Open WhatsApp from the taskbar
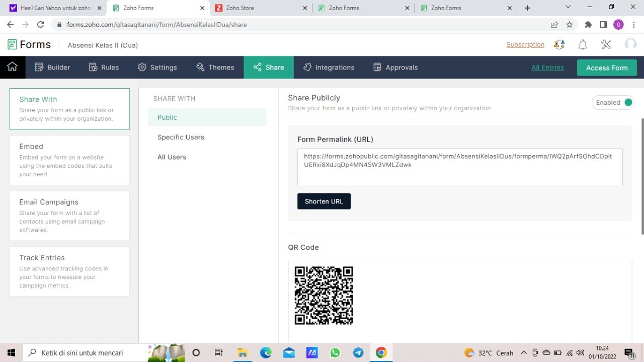Viewport: 644px width, 362px height. click(x=335, y=353)
